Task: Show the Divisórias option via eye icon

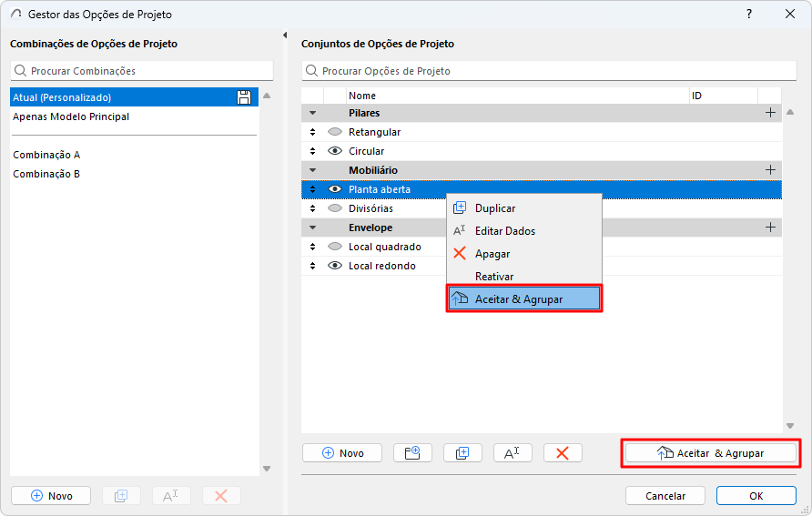Action: click(x=334, y=208)
